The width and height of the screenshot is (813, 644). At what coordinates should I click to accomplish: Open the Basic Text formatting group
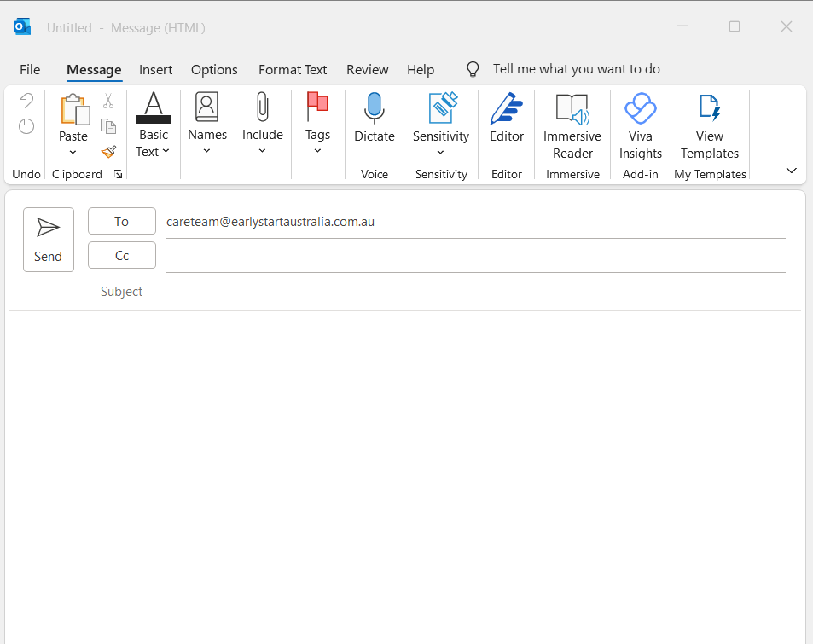pyautogui.click(x=154, y=125)
